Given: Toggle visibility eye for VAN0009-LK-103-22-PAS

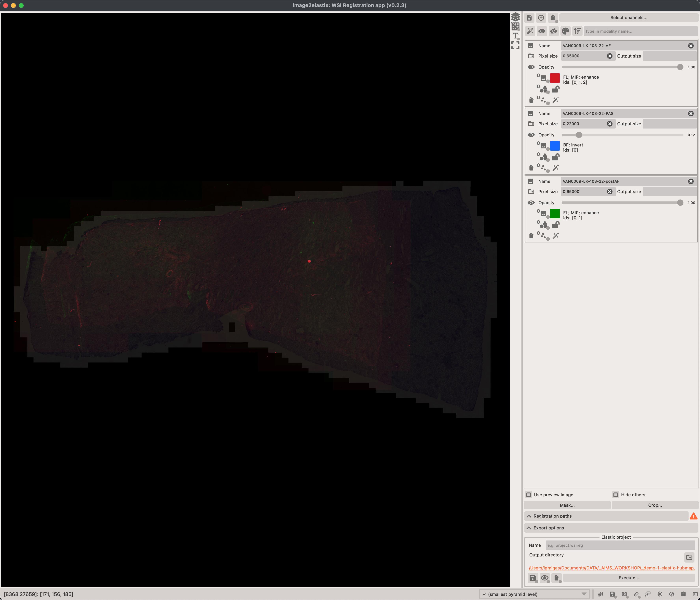Looking at the screenshot, I should pyautogui.click(x=531, y=135).
